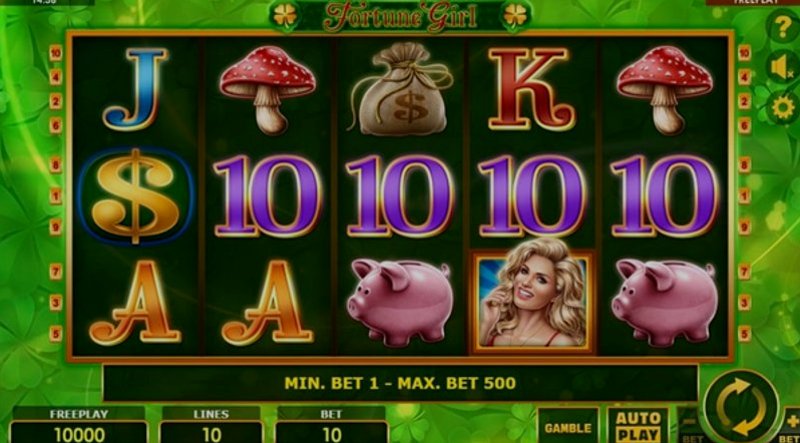Spin the reels with the circular arrows button

pos(741,406)
